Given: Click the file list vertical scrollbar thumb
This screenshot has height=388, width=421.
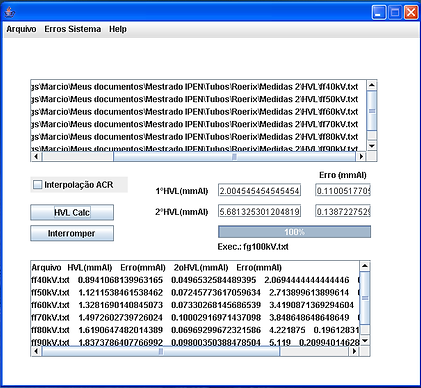Looking at the screenshot, I should [372, 111].
